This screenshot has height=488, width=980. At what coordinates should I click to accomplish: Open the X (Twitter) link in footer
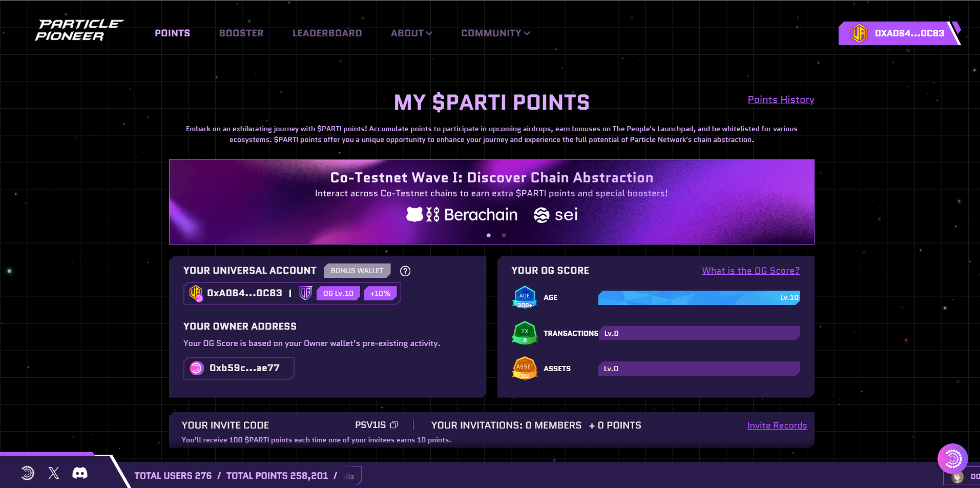click(x=54, y=473)
